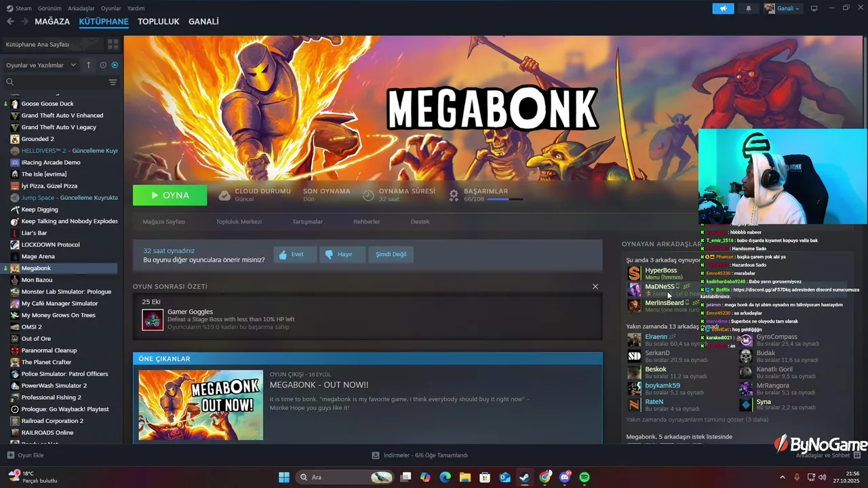Select Grand Theft Auto V Enhanced
The height and width of the screenshot is (488, 868).
pos(61,115)
